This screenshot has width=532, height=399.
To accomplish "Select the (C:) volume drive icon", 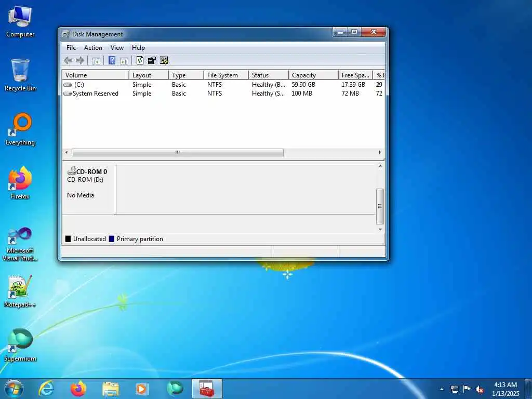I will (x=68, y=85).
